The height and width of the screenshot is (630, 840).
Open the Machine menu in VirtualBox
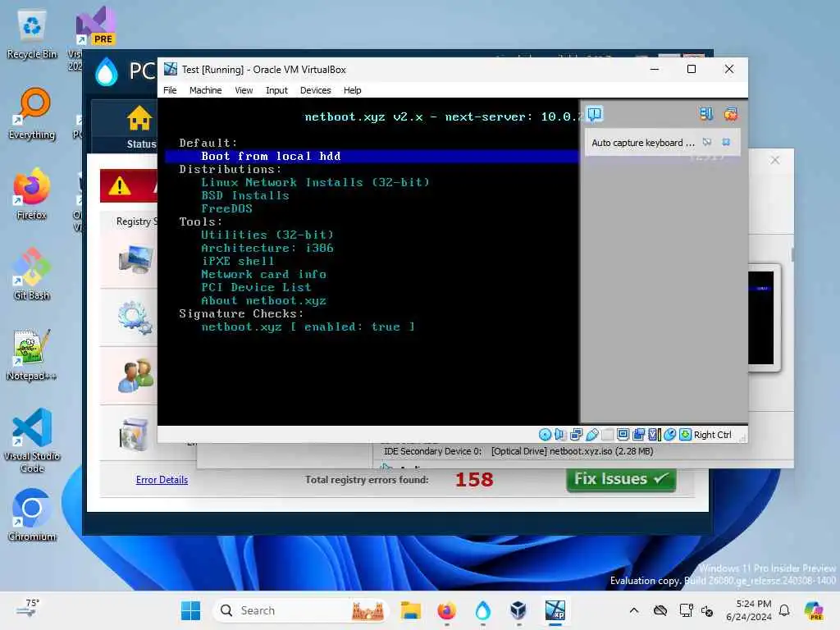pyautogui.click(x=205, y=90)
